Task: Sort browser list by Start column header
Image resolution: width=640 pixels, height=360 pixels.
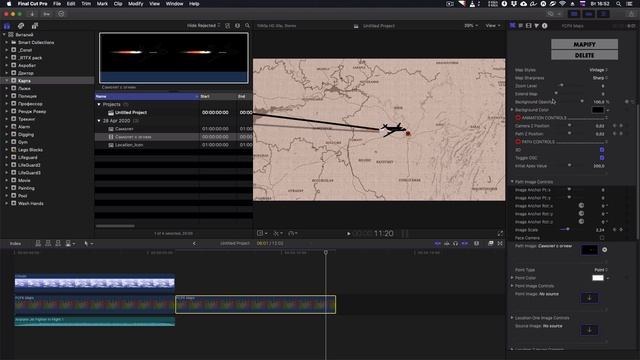Action: click(218, 96)
